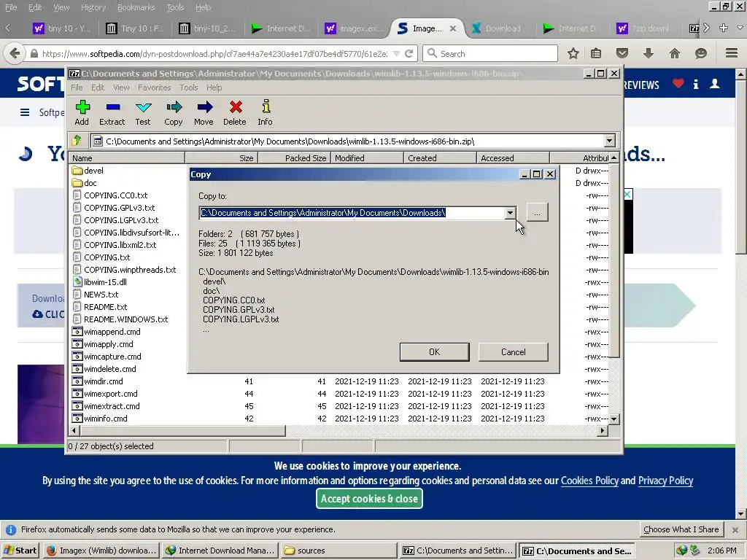Accept cookies & close
This screenshot has height=560, width=747.
(369, 499)
